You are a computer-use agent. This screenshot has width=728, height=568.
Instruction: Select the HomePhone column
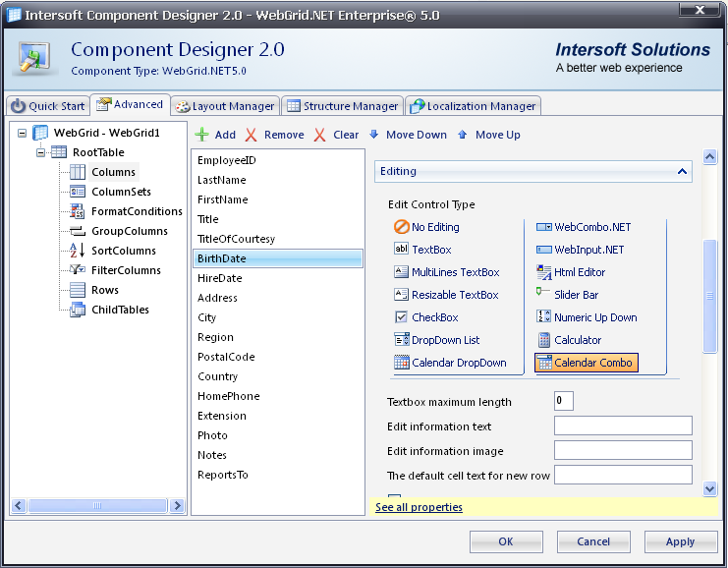click(x=278, y=396)
